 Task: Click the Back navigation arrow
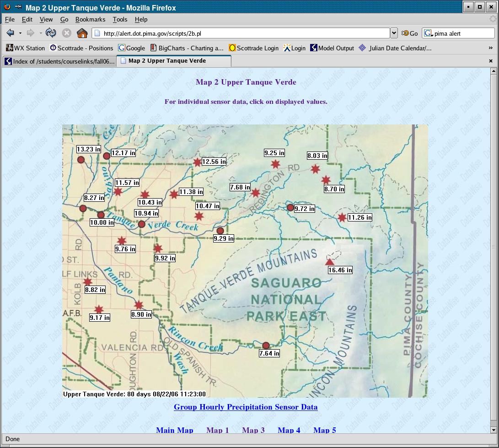pos(10,33)
